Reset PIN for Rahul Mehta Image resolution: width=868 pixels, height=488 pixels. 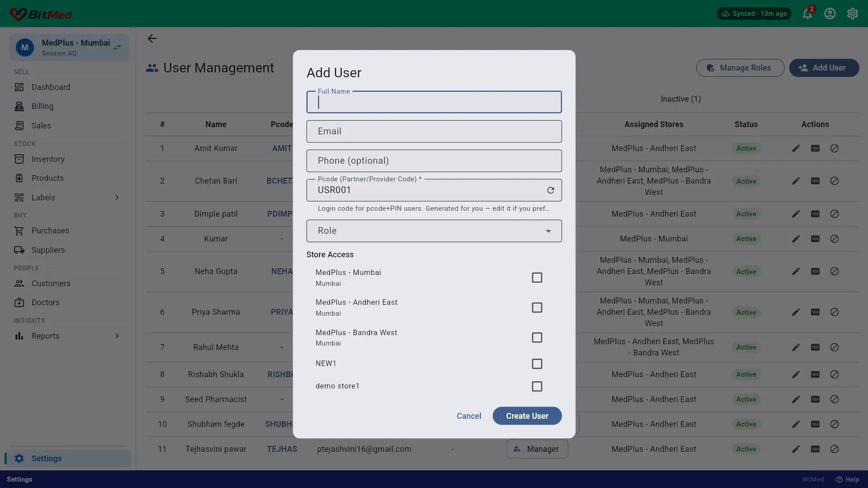(815, 347)
